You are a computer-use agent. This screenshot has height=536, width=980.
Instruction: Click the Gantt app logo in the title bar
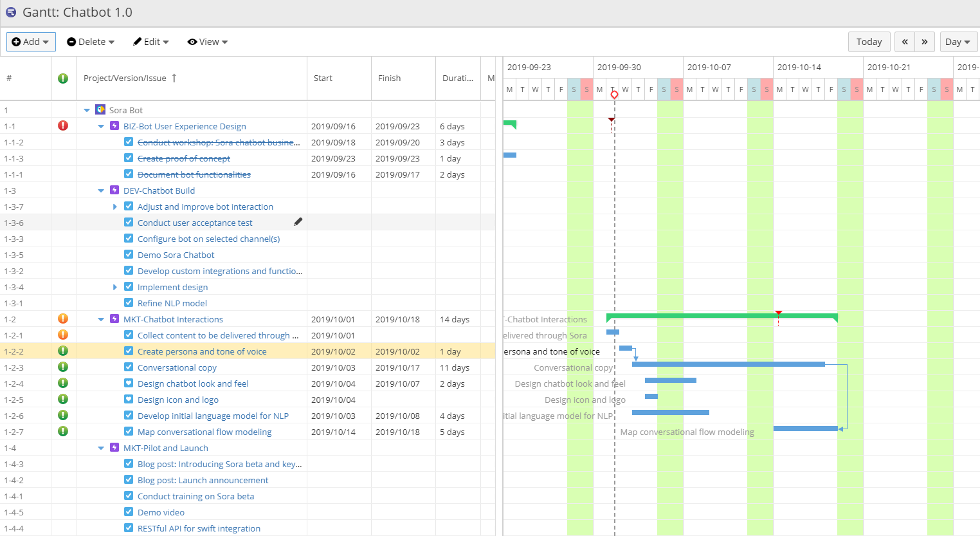(x=11, y=12)
